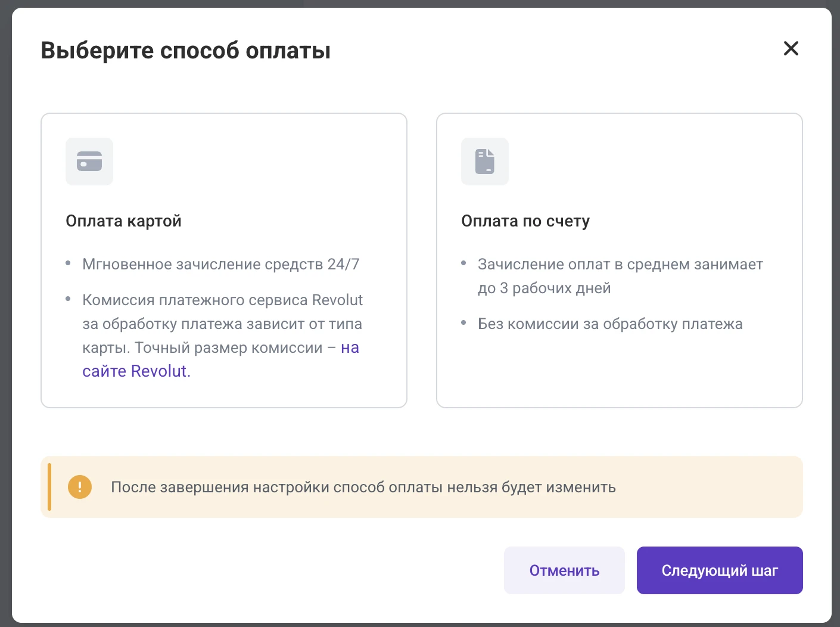Click the "Отменить" button
The width and height of the screenshot is (840, 627).
coord(564,570)
